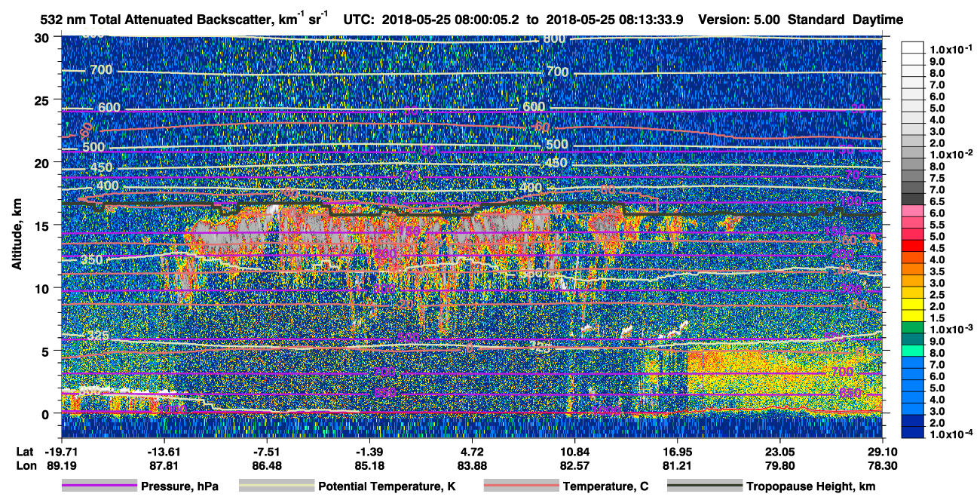Click longitude value '87.81'
The height and width of the screenshot is (503, 980).
[x=163, y=466]
